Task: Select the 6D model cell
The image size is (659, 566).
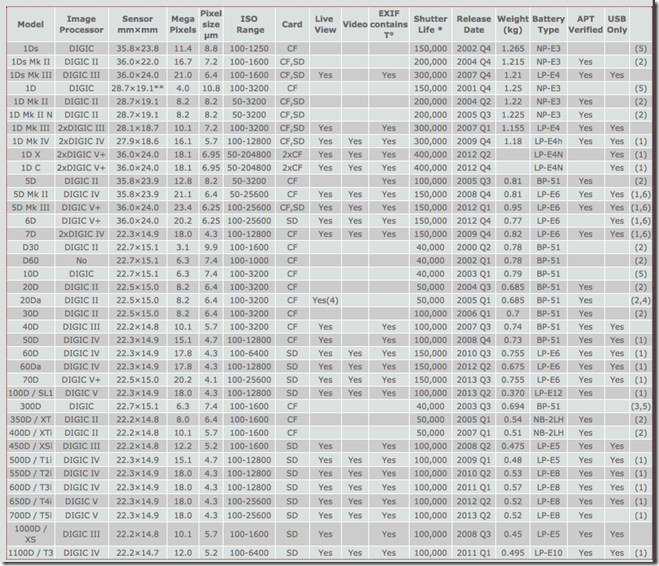Action: (31, 221)
